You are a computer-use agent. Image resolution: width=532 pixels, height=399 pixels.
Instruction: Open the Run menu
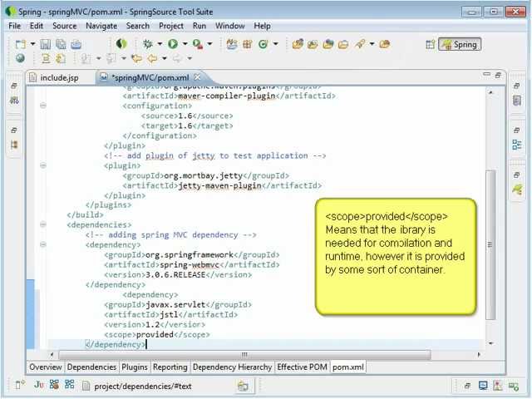pos(199,26)
